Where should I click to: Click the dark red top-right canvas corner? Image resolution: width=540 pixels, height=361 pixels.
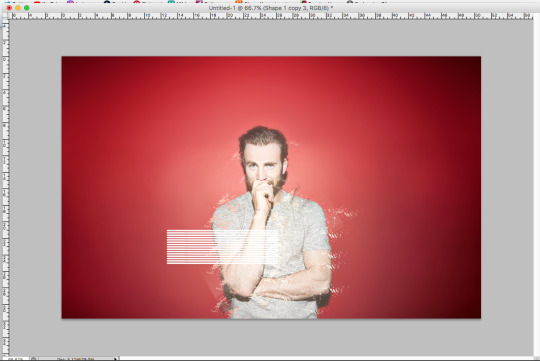[474, 63]
